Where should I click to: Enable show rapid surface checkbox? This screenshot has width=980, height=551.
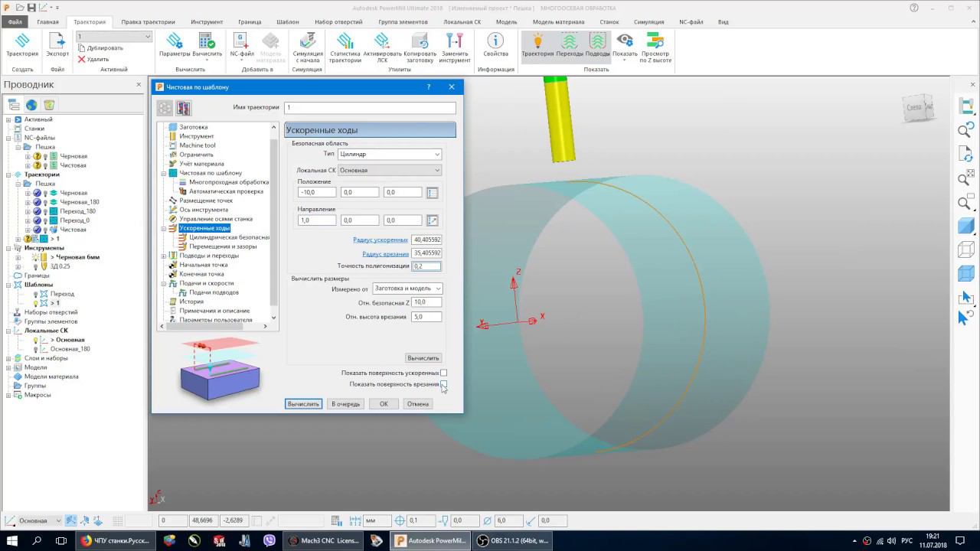point(443,373)
